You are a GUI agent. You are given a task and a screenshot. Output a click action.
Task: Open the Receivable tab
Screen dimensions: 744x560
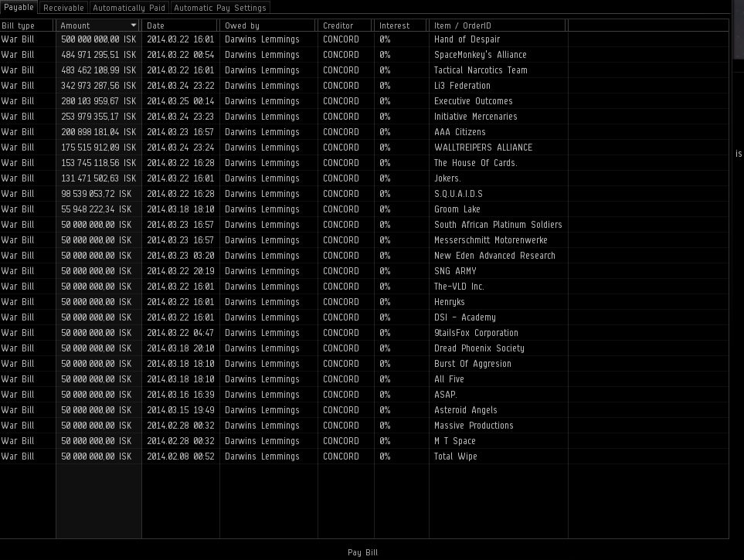[63, 8]
